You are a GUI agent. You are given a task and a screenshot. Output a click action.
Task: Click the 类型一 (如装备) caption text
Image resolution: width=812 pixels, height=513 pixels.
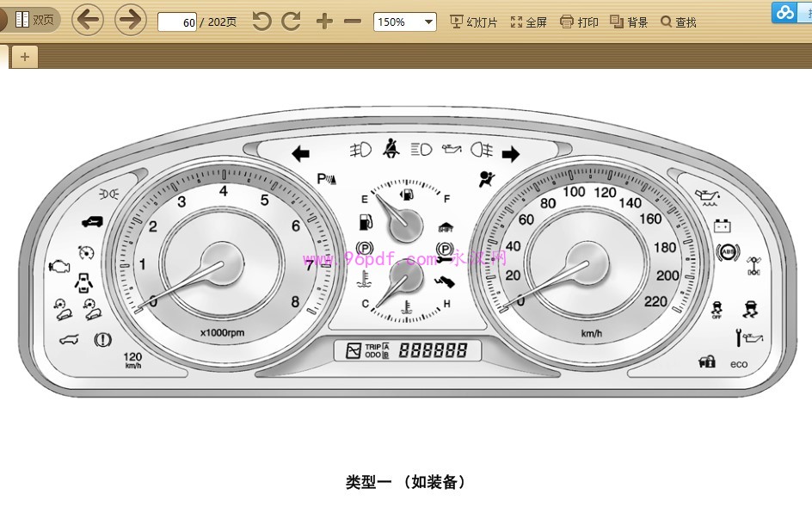[x=406, y=482]
